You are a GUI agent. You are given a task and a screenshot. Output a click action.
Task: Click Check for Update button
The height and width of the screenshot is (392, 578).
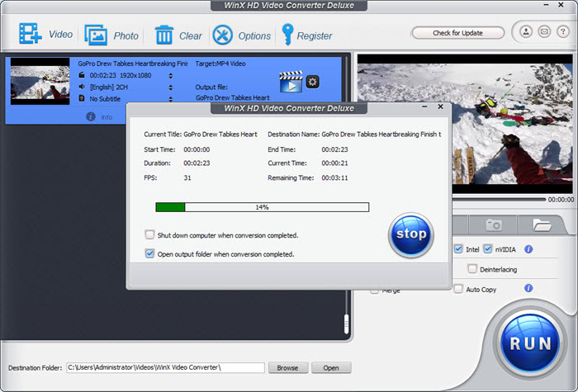pos(457,33)
